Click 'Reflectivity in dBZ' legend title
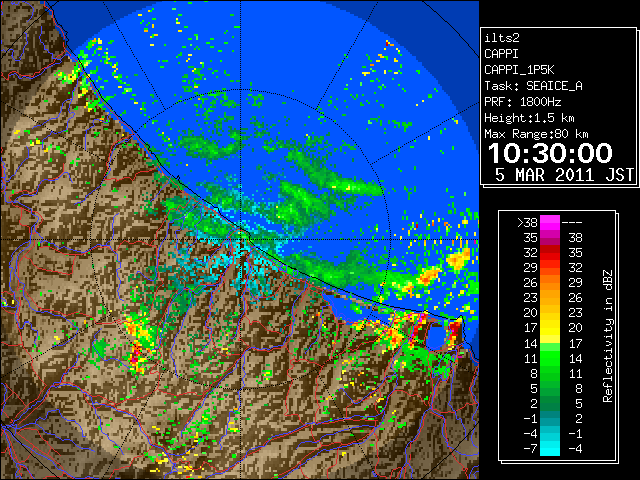 [x=608, y=336]
